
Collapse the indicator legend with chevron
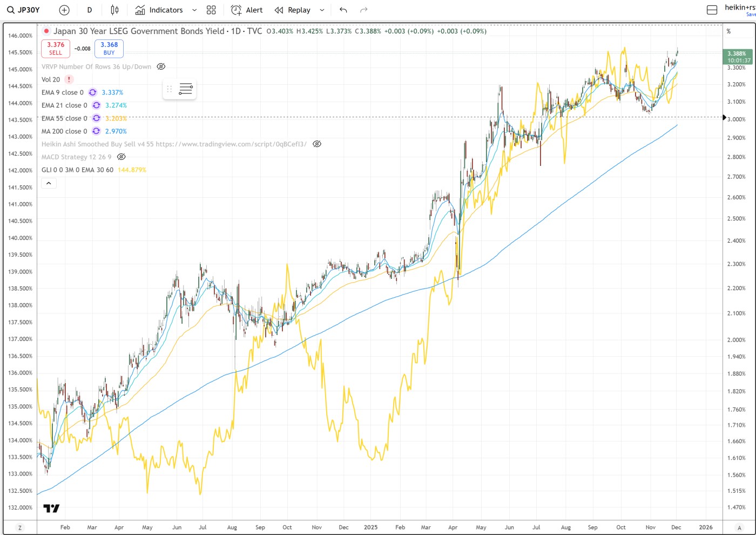[49, 183]
